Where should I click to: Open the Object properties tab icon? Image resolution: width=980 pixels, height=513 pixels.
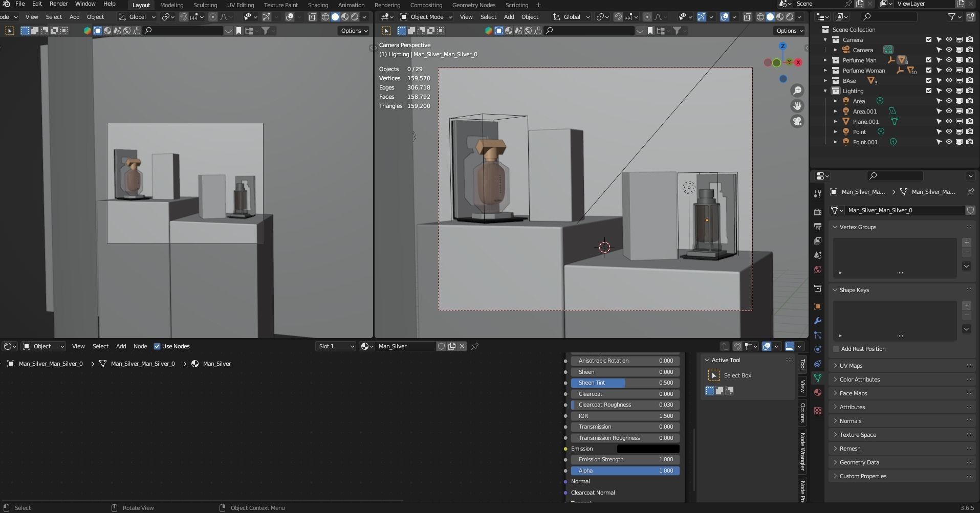[818, 306]
